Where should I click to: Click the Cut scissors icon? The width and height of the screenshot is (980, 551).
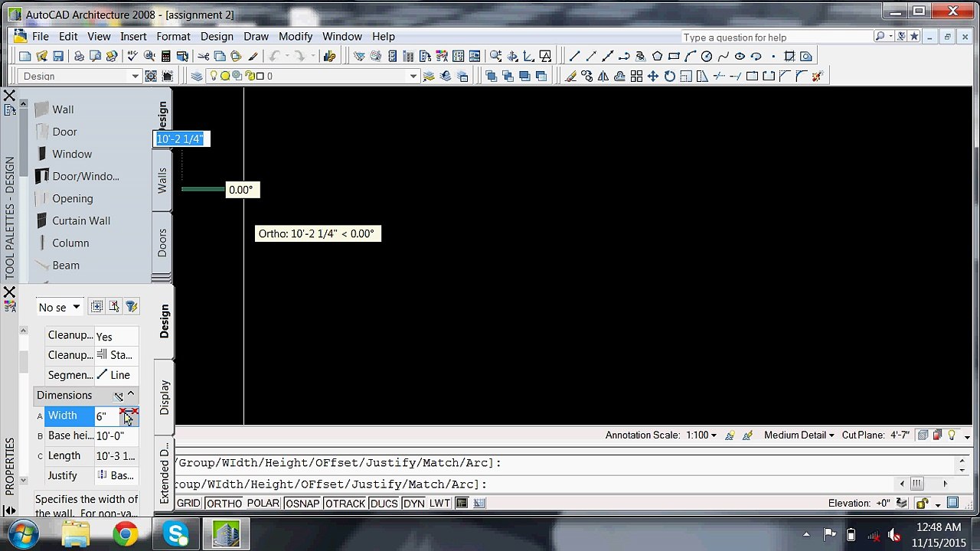203,56
